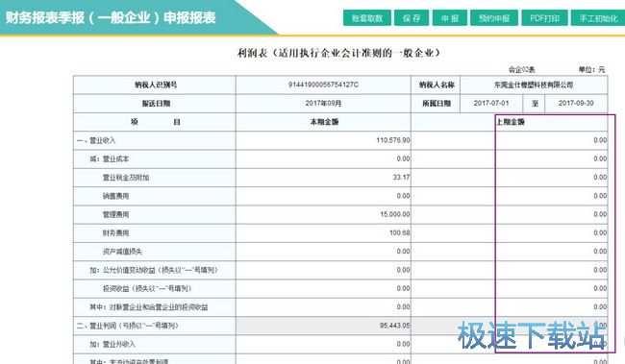Viewport: 625px width, 364px height.
Task: Click the 2017年09月 submission date value
Action: click(x=323, y=103)
